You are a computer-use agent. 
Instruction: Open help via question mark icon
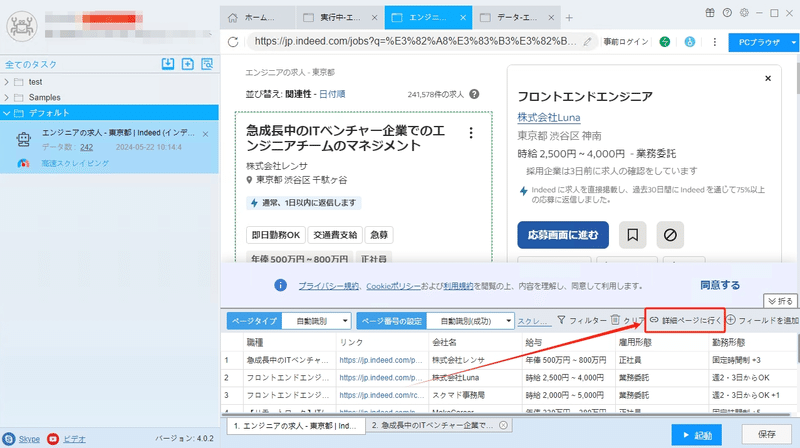coord(727,13)
